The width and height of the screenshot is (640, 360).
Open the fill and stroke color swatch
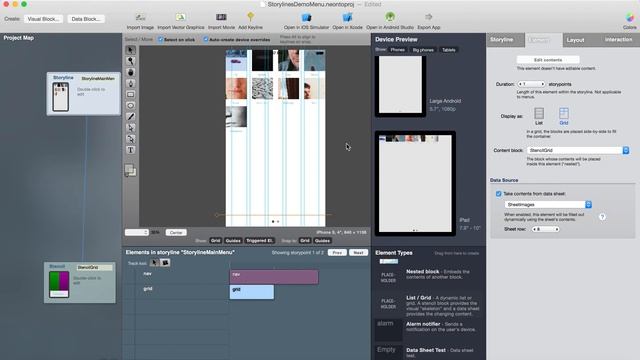click(130, 170)
